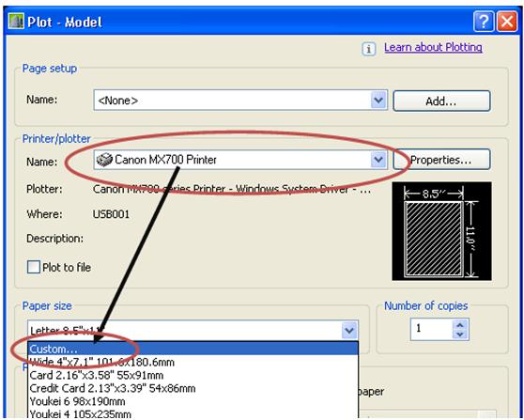524x420 pixels.
Task: Open the Paper size dropdown arrow
Action: [349, 331]
